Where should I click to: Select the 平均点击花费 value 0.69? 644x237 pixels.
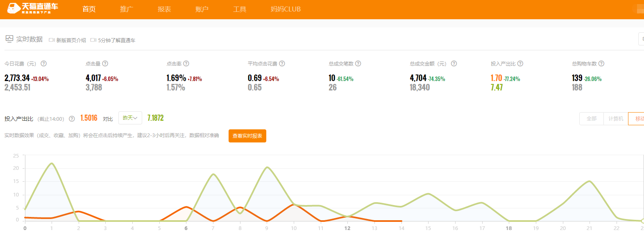[x=254, y=78]
